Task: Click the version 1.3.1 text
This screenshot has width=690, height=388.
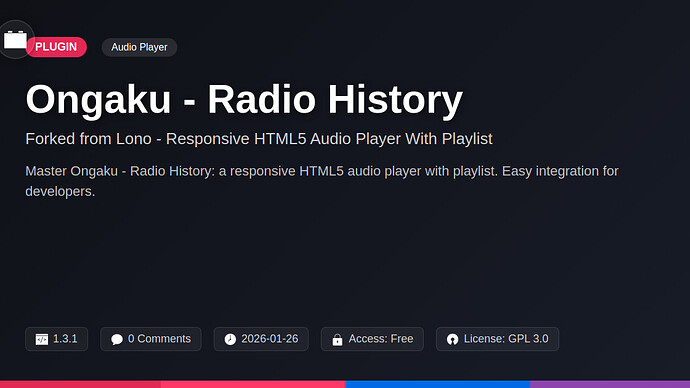Action: click(65, 339)
